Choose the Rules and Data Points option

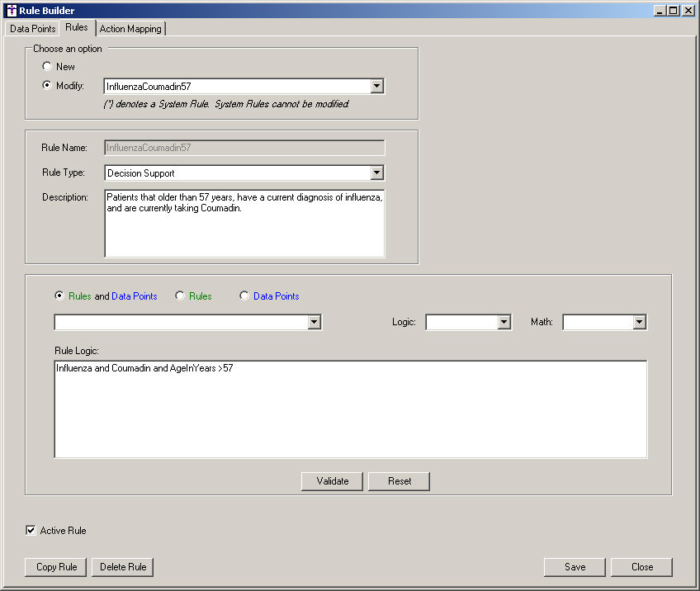[59, 296]
